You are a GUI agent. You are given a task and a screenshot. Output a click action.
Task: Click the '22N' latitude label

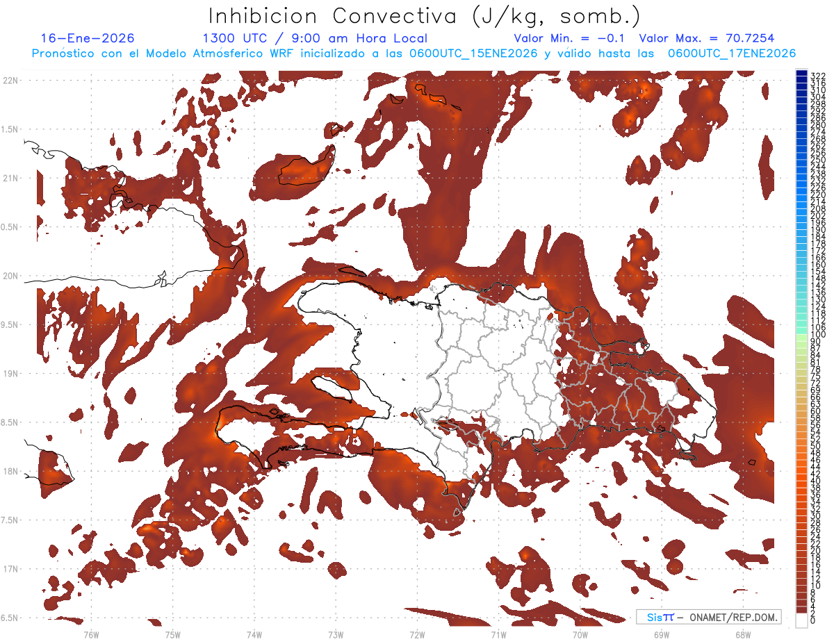pos(10,81)
